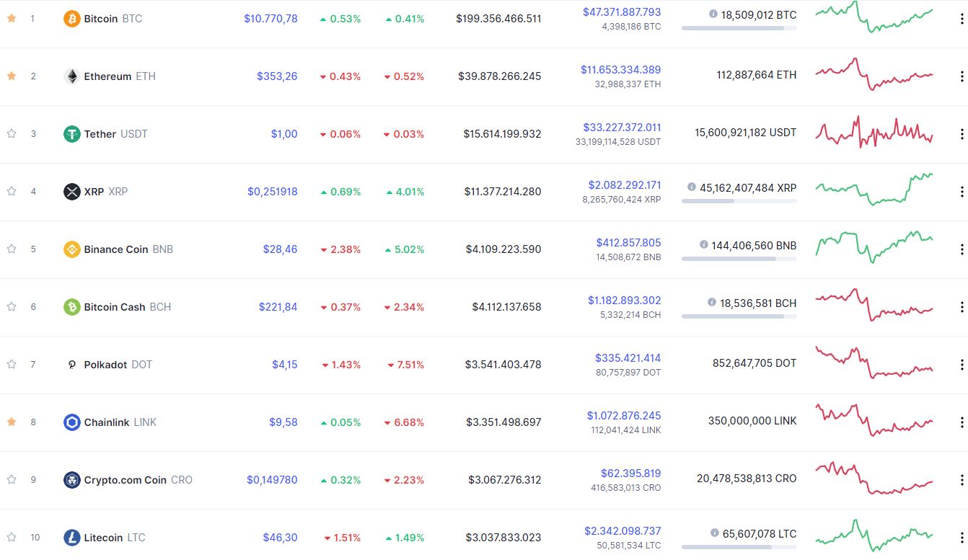Show more options for Chainlink
Viewport: 968px width, 560px height.
962,422
